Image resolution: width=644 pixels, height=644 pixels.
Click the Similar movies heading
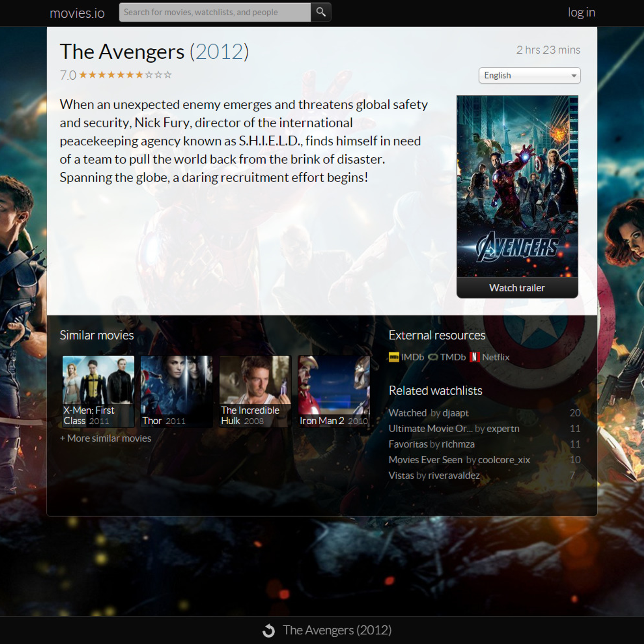97,335
